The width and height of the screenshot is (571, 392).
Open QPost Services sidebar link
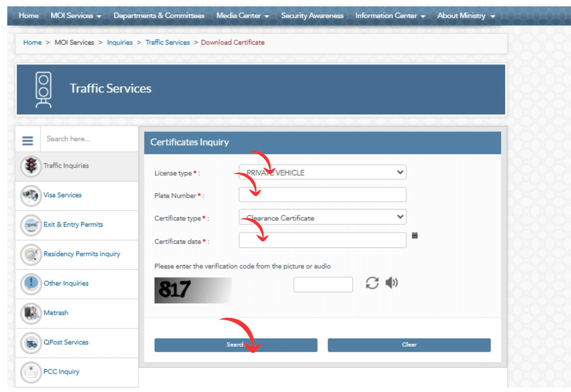click(x=66, y=342)
